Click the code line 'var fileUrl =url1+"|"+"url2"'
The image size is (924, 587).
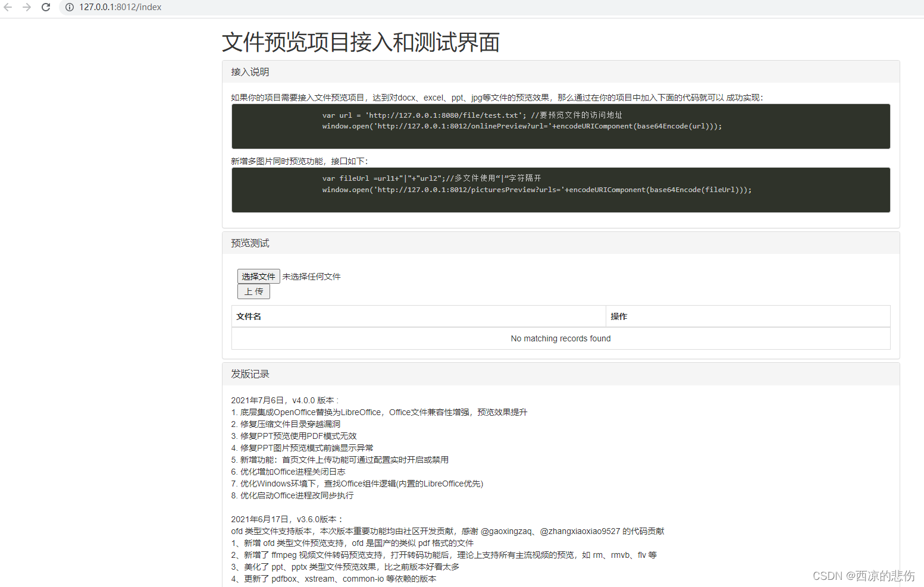431,178
